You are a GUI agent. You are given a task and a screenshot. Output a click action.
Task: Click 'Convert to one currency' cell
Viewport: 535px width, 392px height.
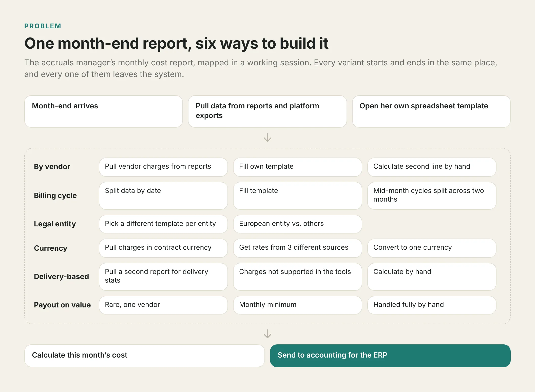pyautogui.click(x=432, y=248)
